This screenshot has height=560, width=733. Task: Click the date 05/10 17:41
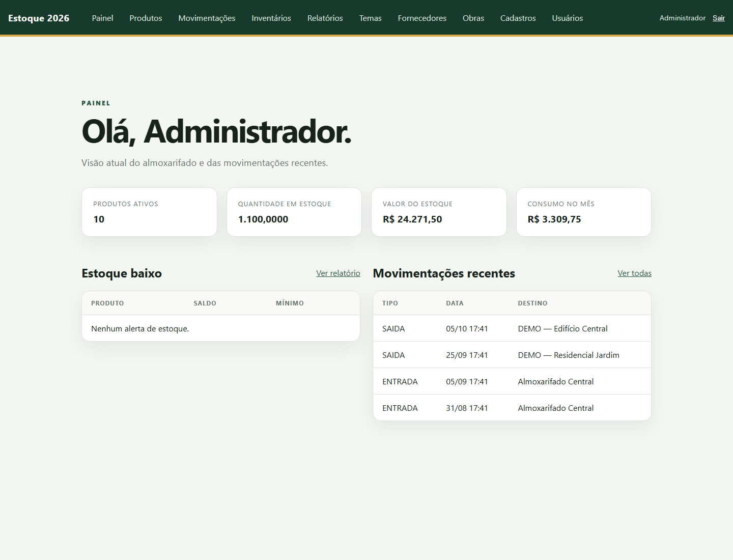point(467,329)
